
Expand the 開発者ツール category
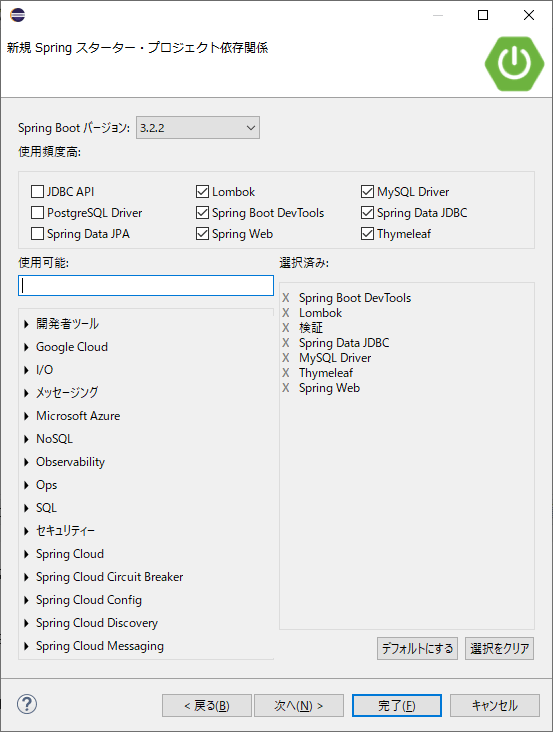pos(27,324)
